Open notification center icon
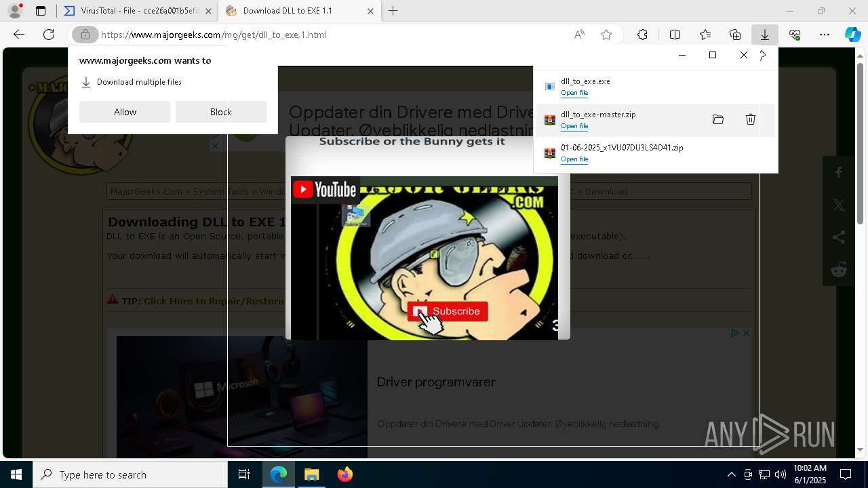 tap(846, 474)
